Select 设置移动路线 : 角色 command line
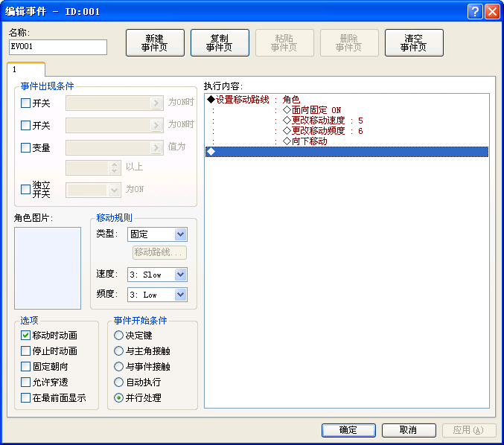The height and width of the screenshot is (445, 504). point(347,100)
